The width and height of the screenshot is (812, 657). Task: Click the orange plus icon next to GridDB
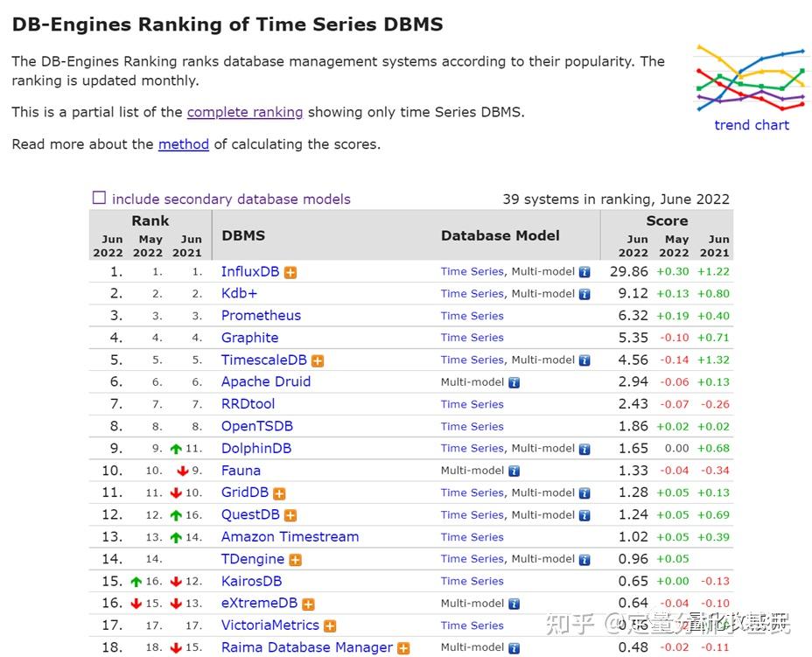[x=279, y=493]
